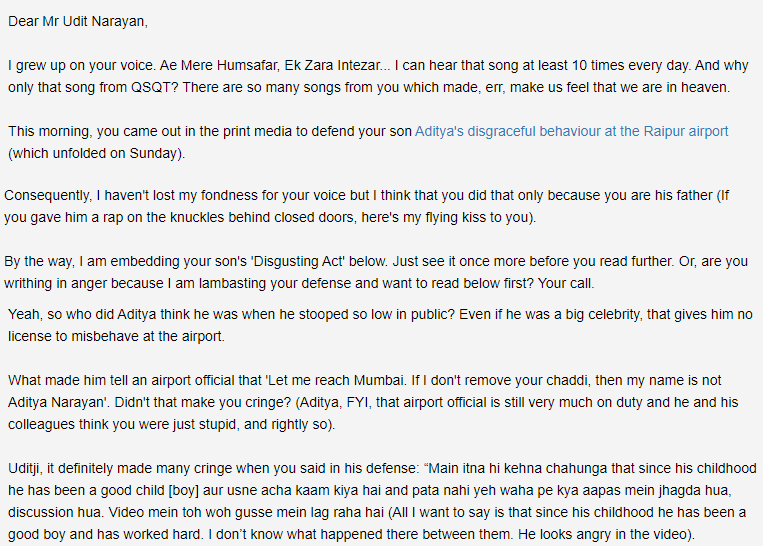Click the text '(which unfolded on Sunday)'

point(96,153)
